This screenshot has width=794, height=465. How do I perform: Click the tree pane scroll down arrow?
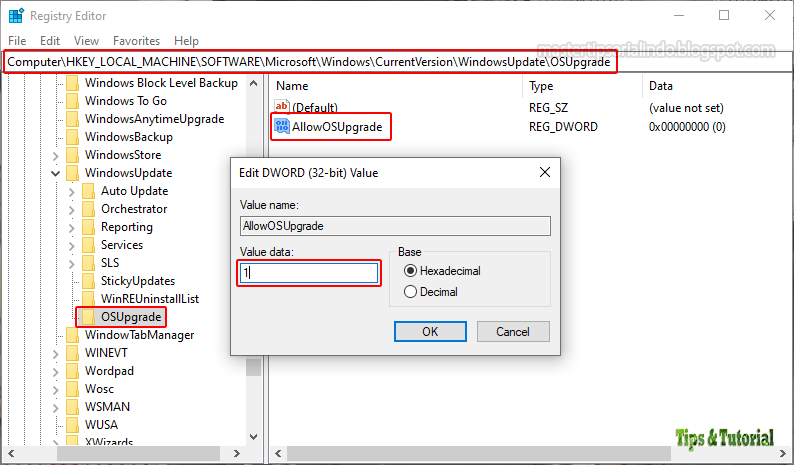pyautogui.click(x=254, y=437)
